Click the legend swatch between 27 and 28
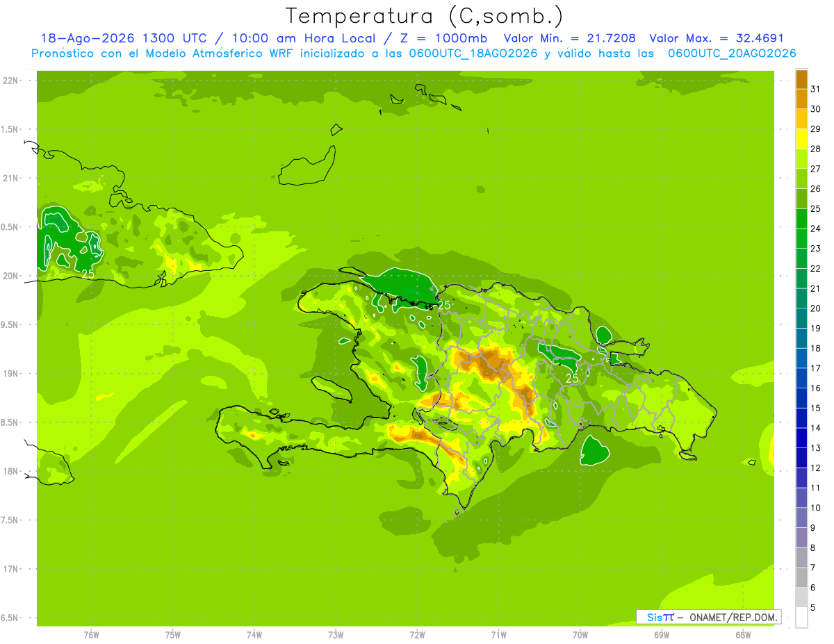Viewport: 834px width, 644px height. coord(801,159)
